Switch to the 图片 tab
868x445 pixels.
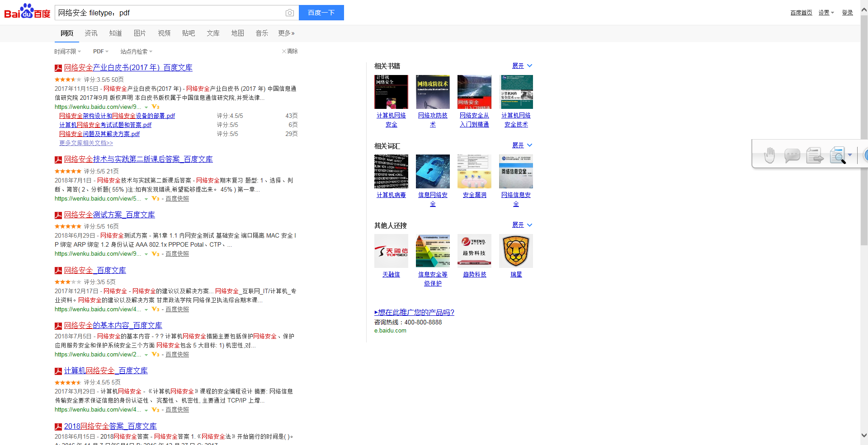140,33
